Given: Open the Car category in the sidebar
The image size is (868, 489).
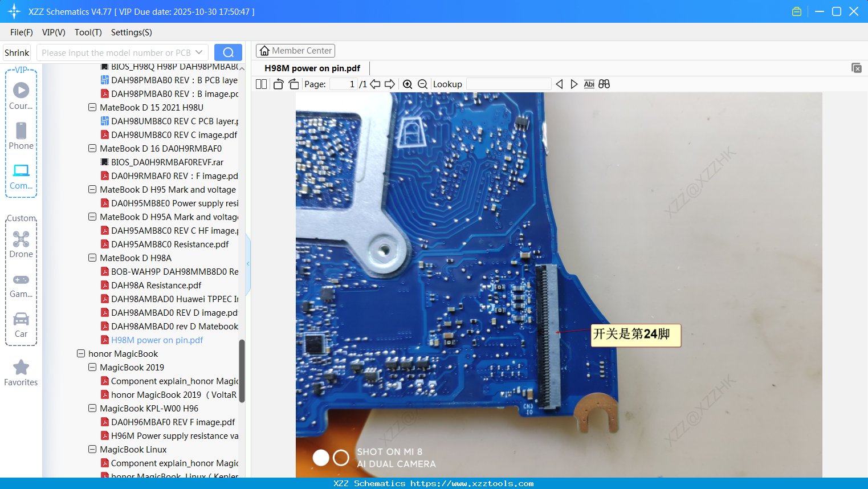Looking at the screenshot, I should 21,324.
